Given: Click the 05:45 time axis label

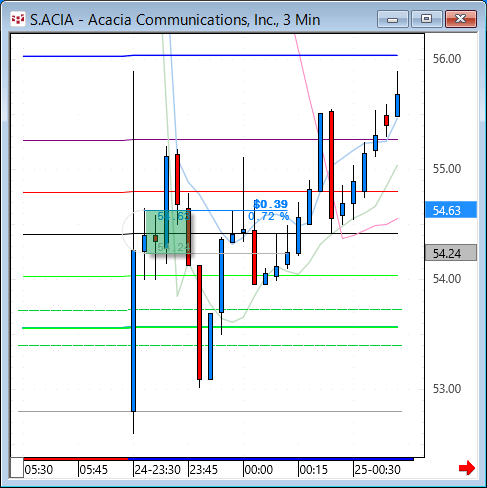Looking at the screenshot, I should [94, 470].
